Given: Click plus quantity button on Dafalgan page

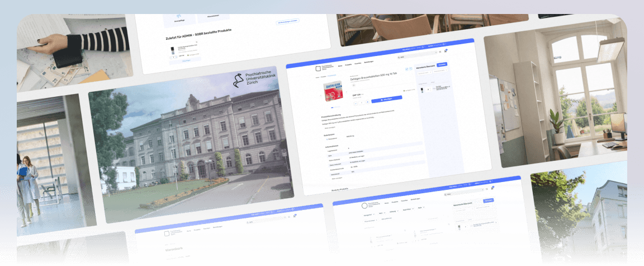Looking at the screenshot, I should tap(368, 102).
